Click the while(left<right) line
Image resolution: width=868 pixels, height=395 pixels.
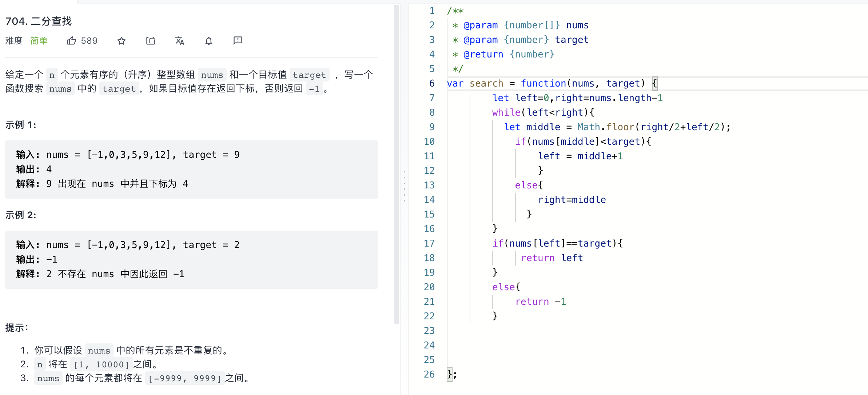pyautogui.click(x=543, y=112)
